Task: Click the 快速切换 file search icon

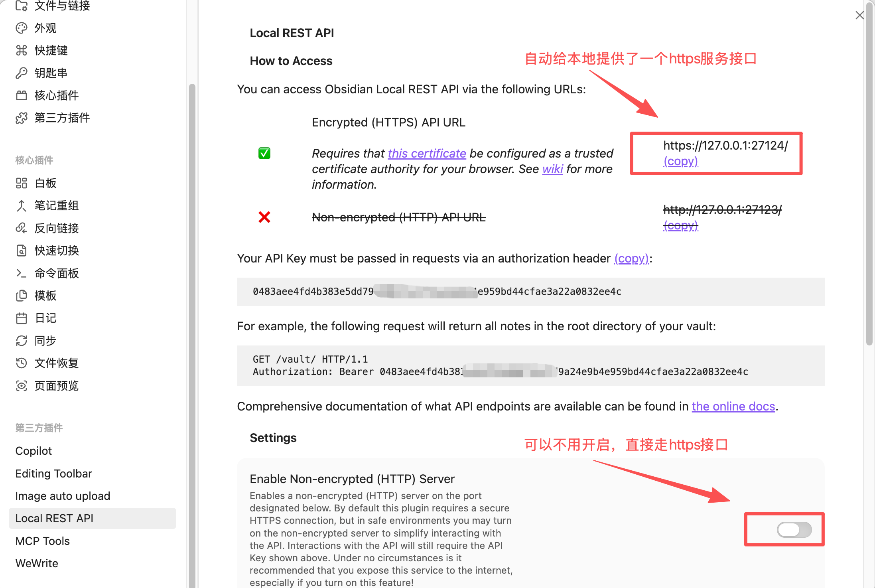Action: click(22, 251)
